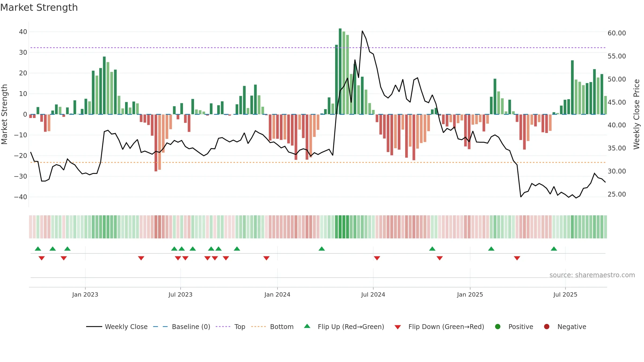Click the Weekly Close Price axis title
The width and height of the screenshot is (644, 362).
[636, 114]
